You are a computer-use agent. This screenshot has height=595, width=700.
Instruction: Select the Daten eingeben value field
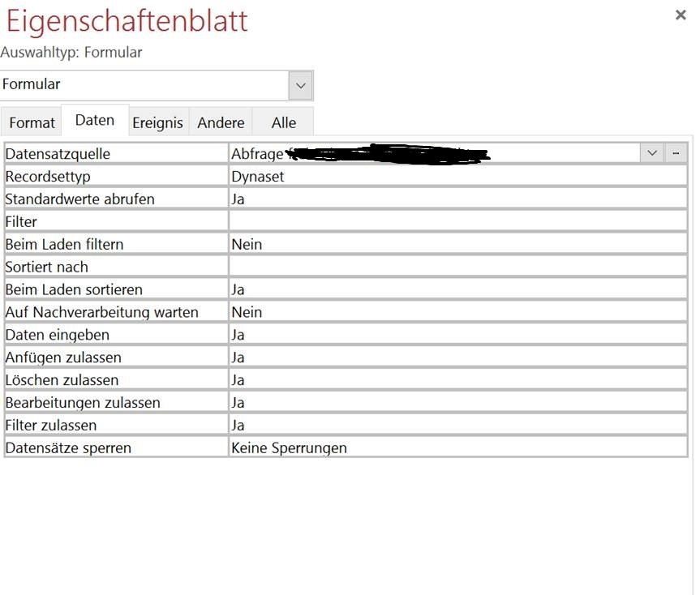point(457,335)
